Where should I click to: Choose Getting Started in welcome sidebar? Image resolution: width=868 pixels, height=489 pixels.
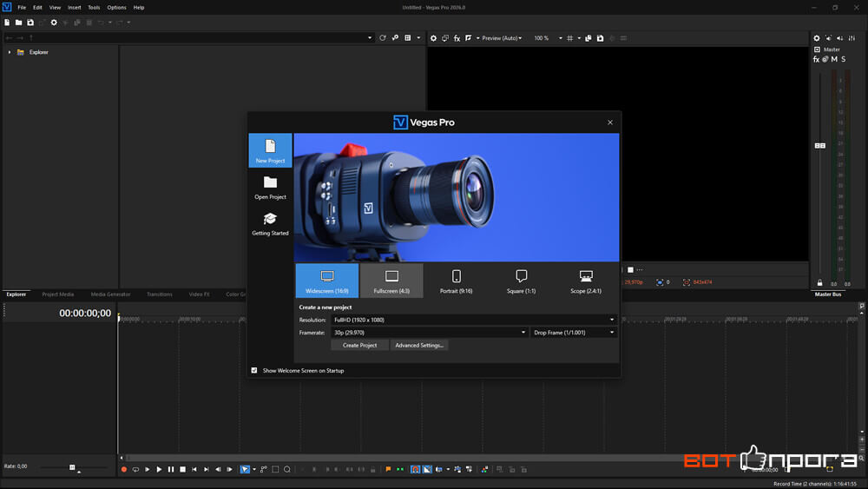coord(270,224)
